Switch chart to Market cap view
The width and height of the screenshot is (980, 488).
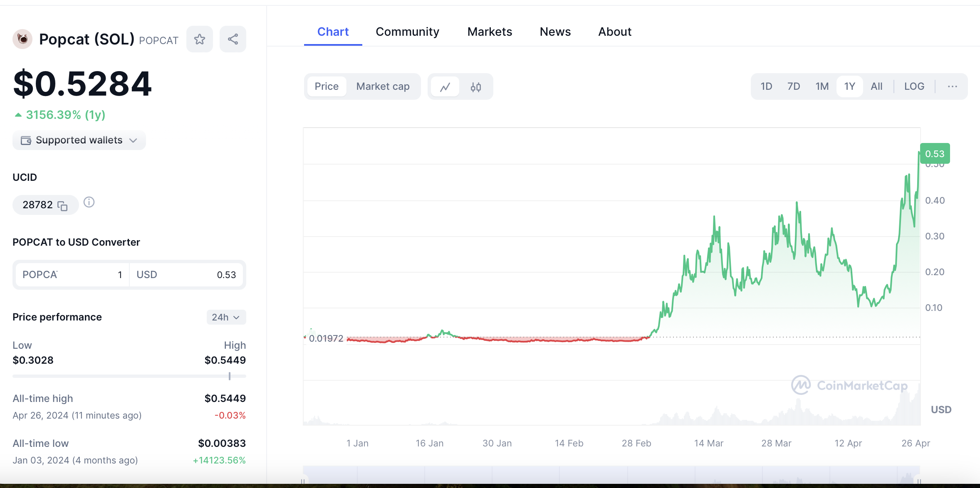click(383, 86)
